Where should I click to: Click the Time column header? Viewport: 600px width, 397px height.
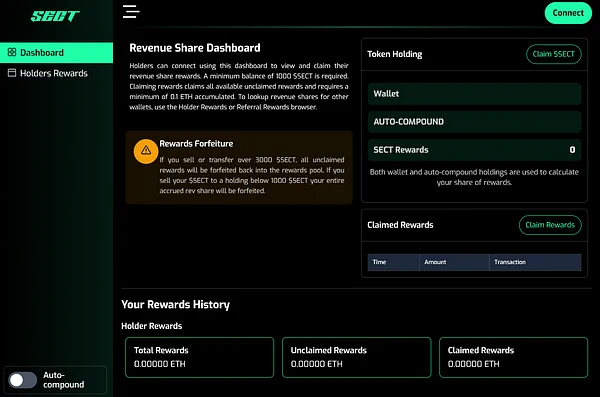[393, 262]
